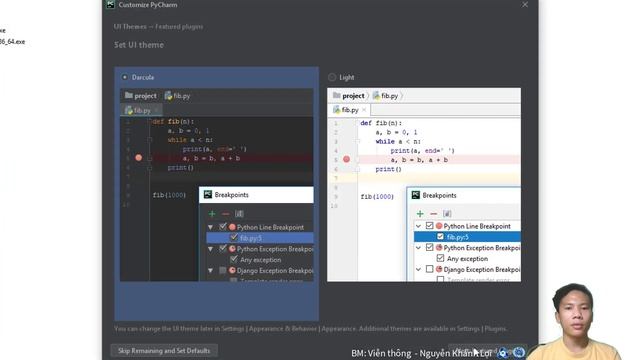Image resolution: width=640 pixels, height=360 pixels.
Task: Click PyCharm icon in Darcula Breakpoints title
Action: point(208,194)
